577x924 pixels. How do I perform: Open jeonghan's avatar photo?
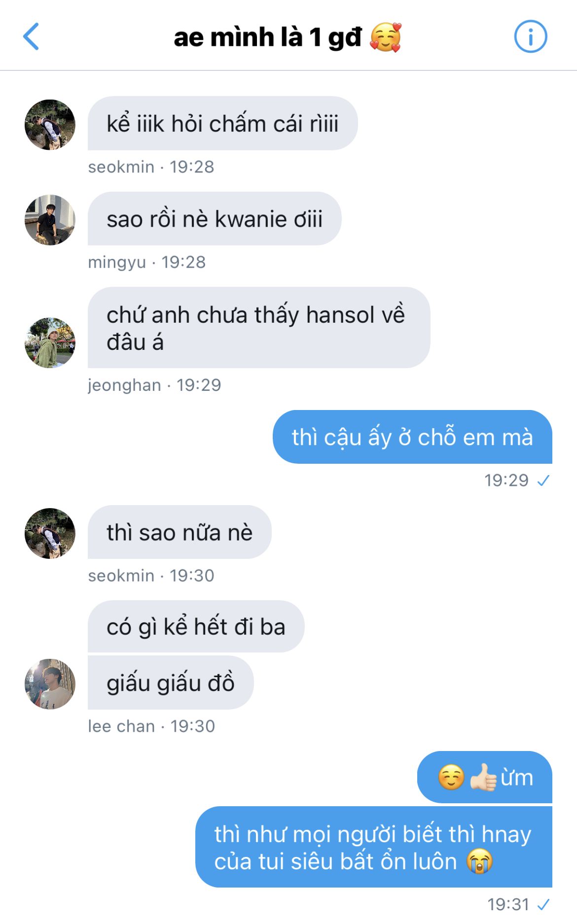point(50,342)
